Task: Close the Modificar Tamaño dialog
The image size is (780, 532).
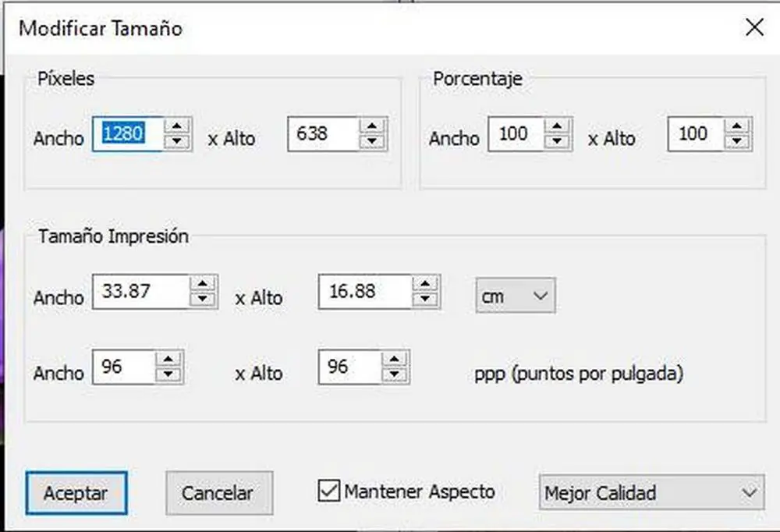Action: tap(754, 28)
